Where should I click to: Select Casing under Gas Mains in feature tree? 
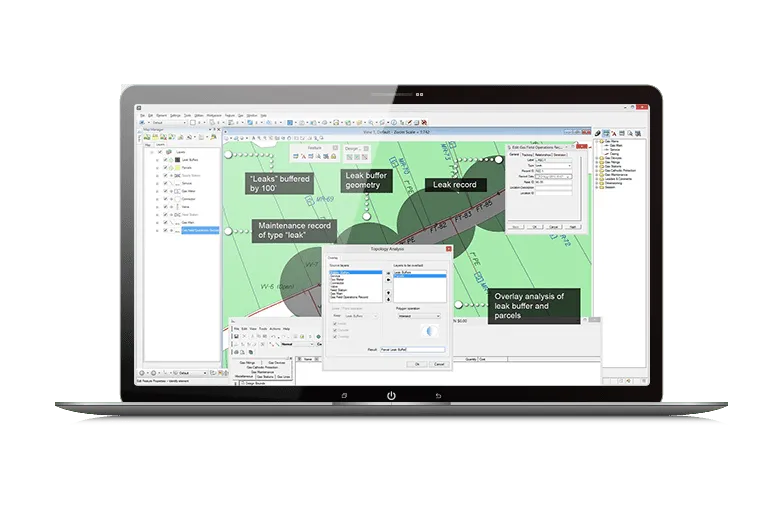(x=614, y=154)
